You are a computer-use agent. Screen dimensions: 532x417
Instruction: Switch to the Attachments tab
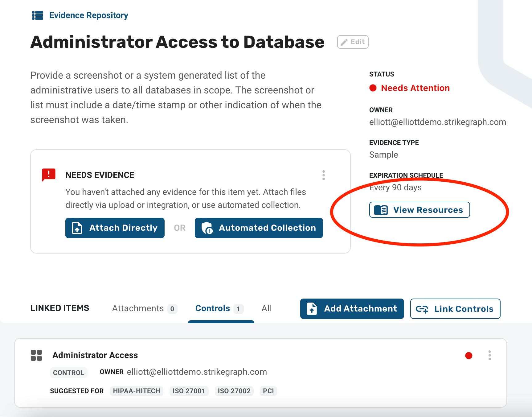[145, 308]
